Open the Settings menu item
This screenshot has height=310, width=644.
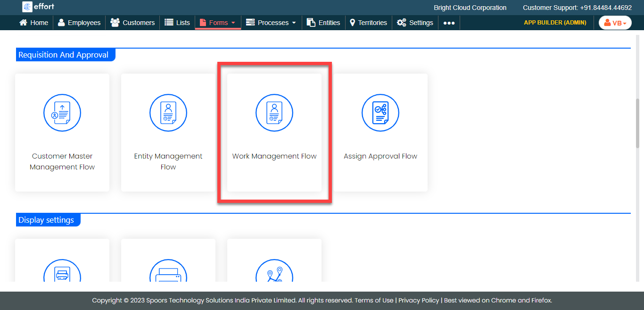point(415,23)
